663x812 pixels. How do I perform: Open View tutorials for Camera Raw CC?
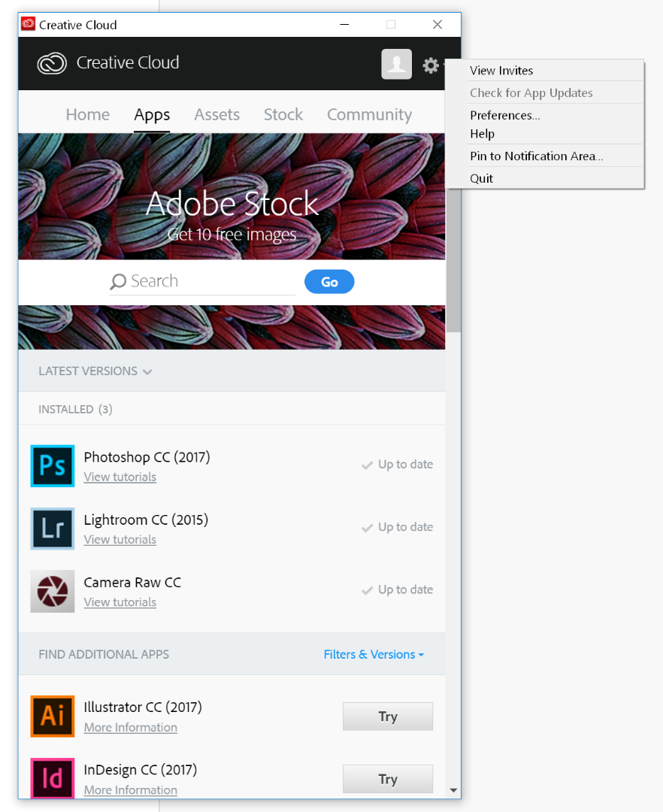tap(120, 602)
